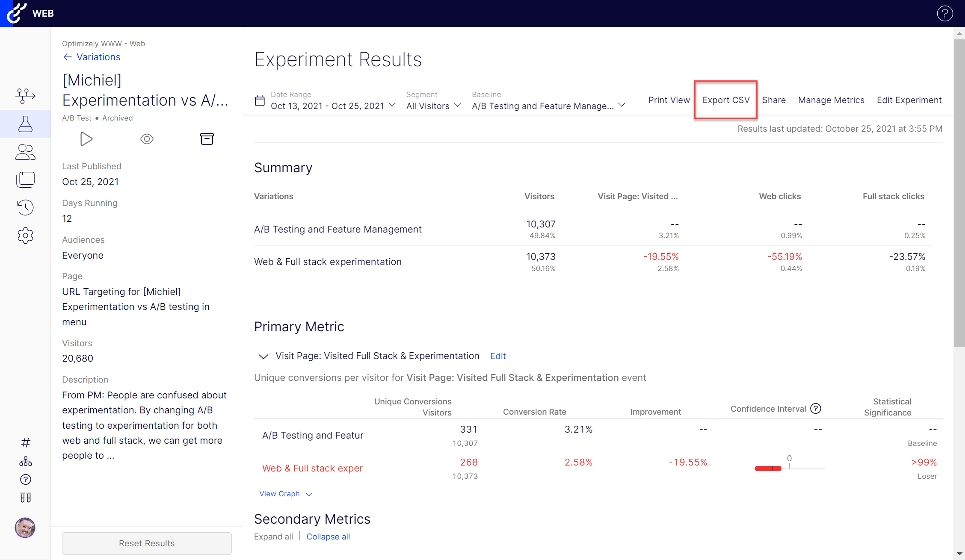Click the question mark sidebar icon
Image resolution: width=965 pixels, height=560 pixels.
(x=25, y=480)
